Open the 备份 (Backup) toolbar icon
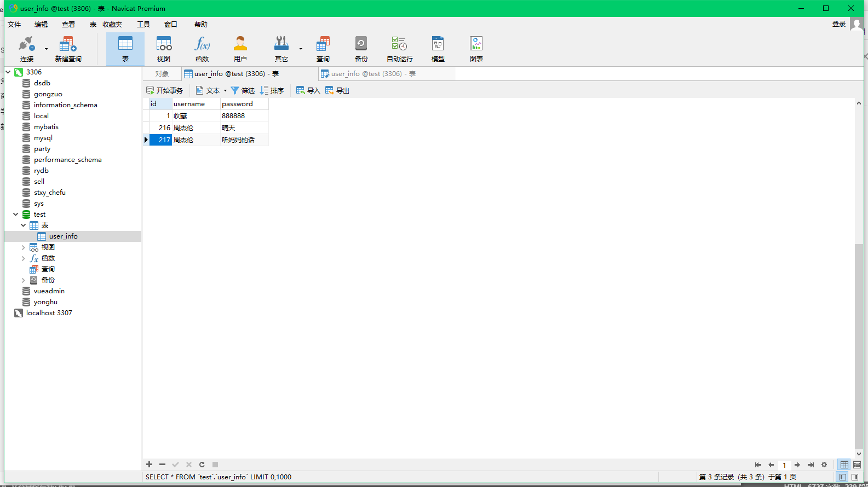The height and width of the screenshot is (487, 868). [361, 49]
